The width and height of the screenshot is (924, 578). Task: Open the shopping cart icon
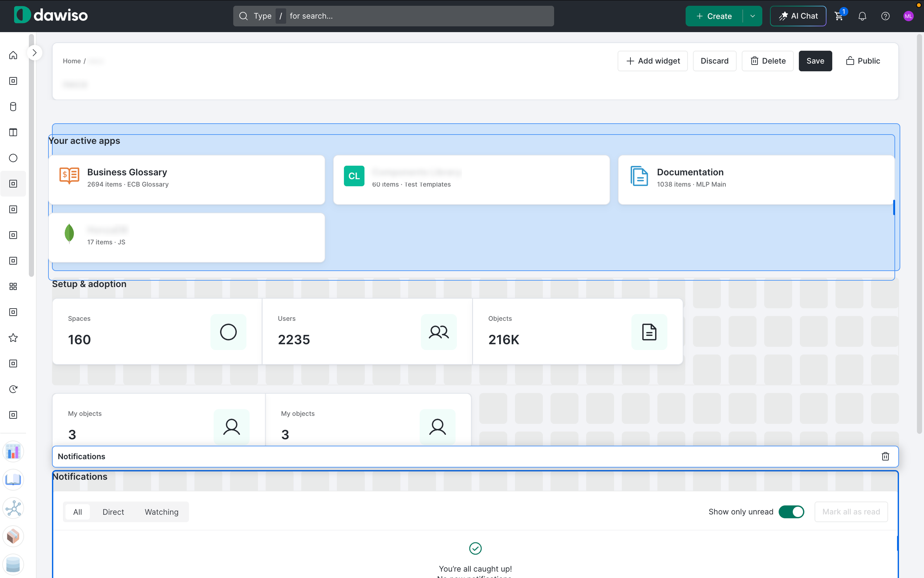[839, 16]
